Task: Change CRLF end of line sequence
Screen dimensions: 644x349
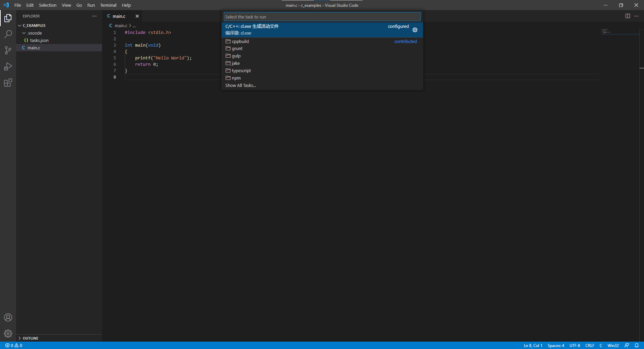Action: [x=590, y=345]
